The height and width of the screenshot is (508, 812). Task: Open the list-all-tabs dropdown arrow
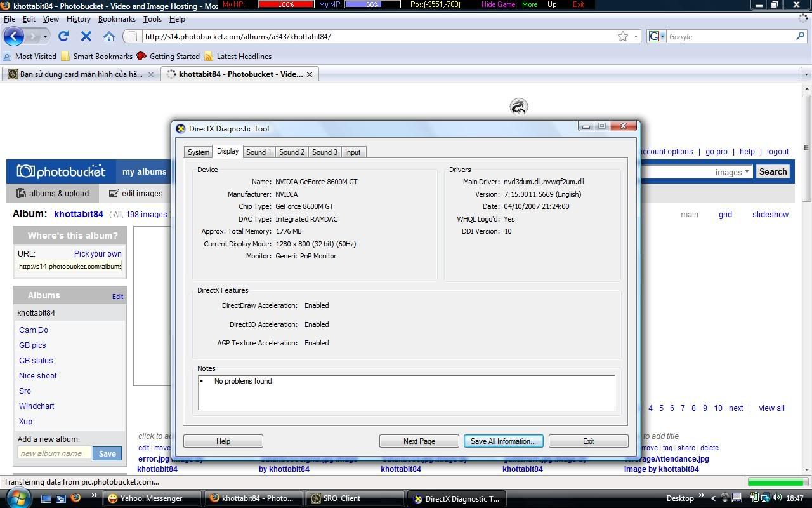click(x=806, y=74)
